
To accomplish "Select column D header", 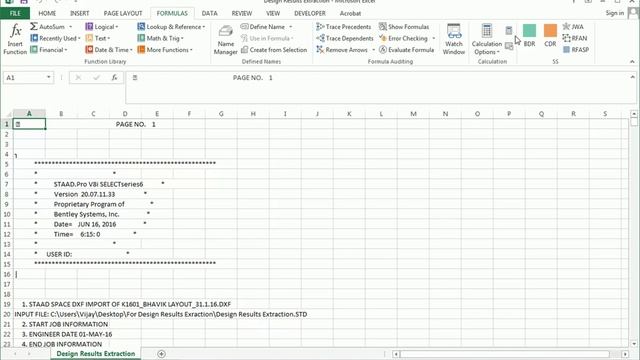I will click(125, 114).
